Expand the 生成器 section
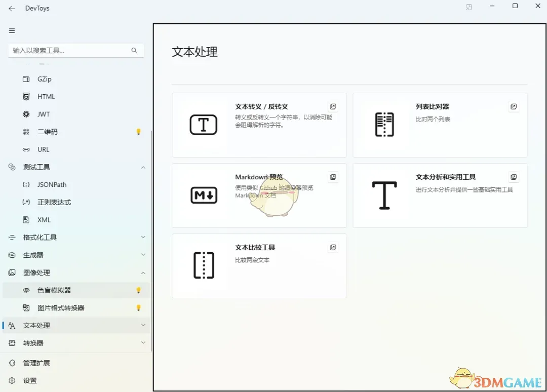This screenshot has height=392, width=547. tap(143, 255)
